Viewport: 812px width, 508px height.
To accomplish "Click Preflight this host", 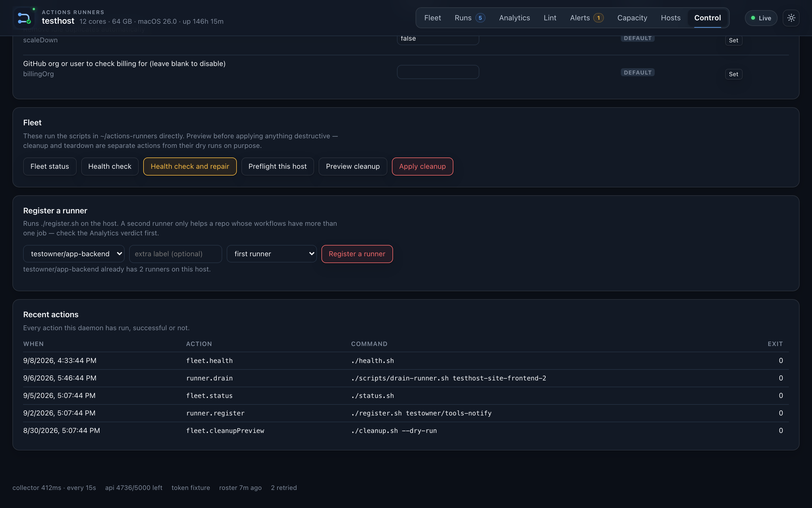I will 277,166.
